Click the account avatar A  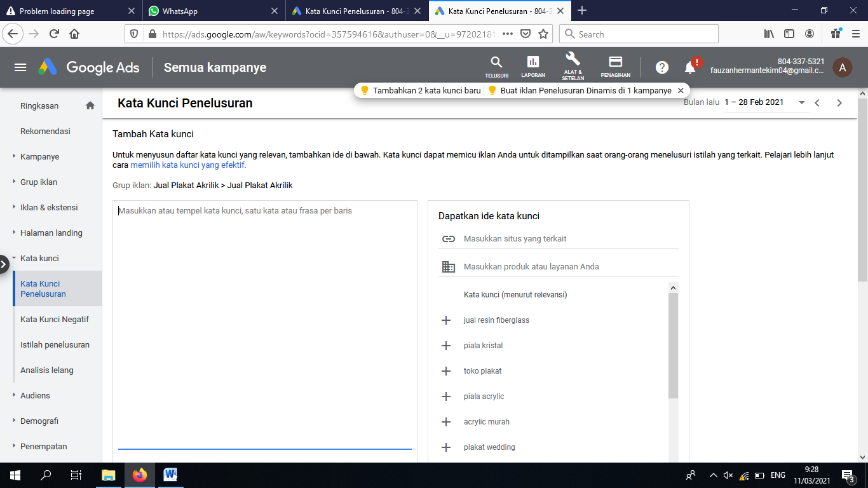pyautogui.click(x=843, y=67)
